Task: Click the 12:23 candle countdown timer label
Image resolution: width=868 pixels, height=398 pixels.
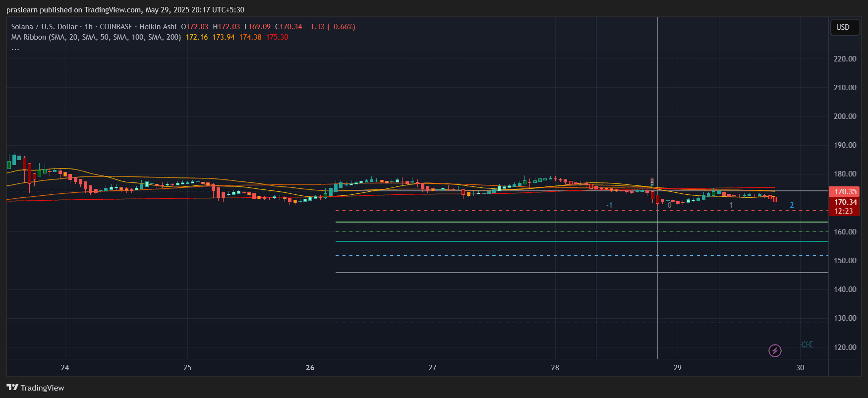Action: [x=844, y=211]
